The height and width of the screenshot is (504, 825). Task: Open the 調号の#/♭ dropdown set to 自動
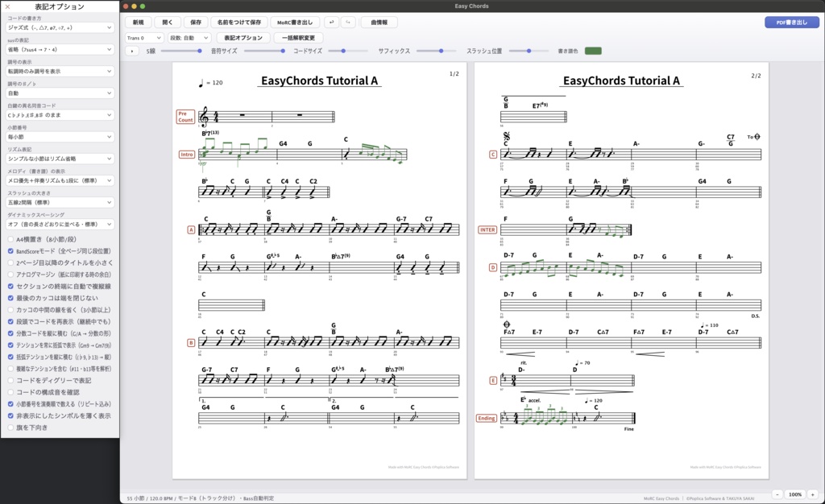point(60,93)
